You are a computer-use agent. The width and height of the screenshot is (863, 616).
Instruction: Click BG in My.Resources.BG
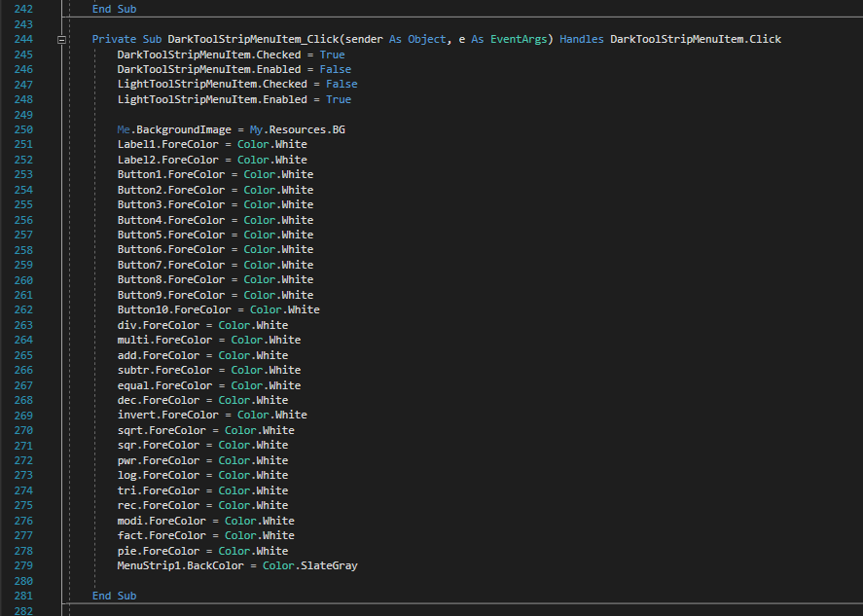click(x=339, y=129)
